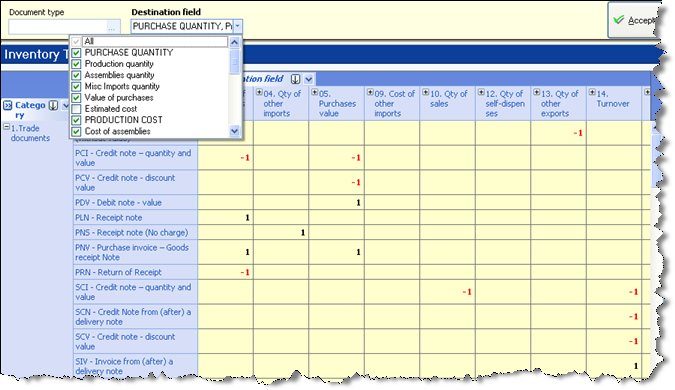Click the Document type browse button
Image resolution: width=675 pixels, height=390 pixels.
click(x=112, y=28)
